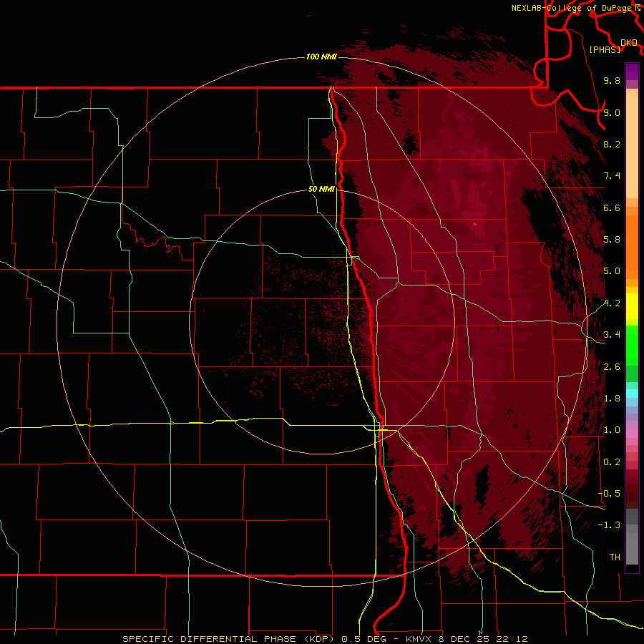The width and height of the screenshot is (644, 644).
Task: Click the 7.4 scale value
Action: pos(612,176)
